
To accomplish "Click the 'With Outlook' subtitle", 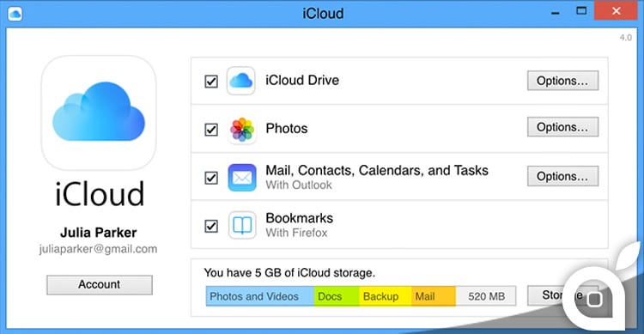I will coord(299,185).
